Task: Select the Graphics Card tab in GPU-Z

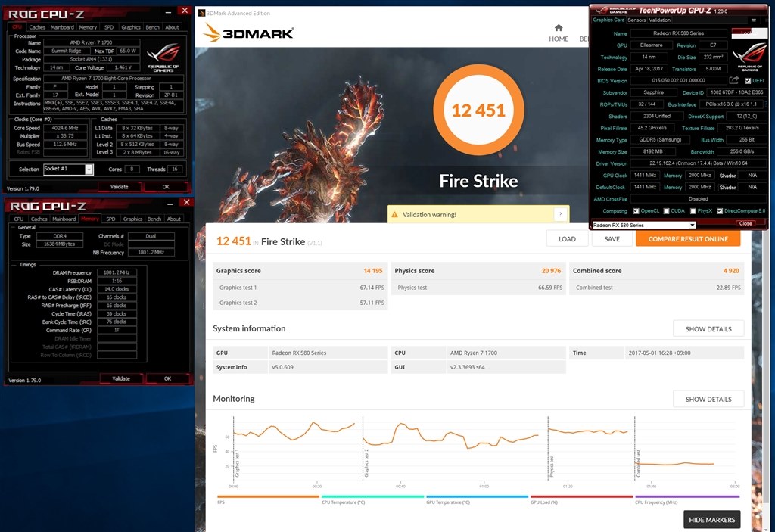Action: click(608, 20)
